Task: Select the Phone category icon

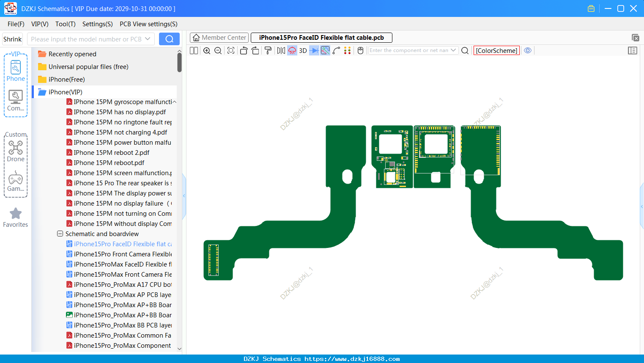Action: tap(16, 71)
